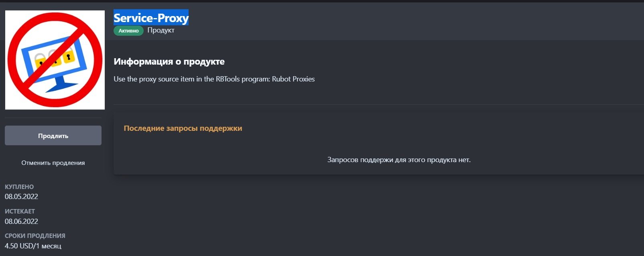Click the word "RBTools" in the description
Screen dimensions: 644x256
(228, 79)
